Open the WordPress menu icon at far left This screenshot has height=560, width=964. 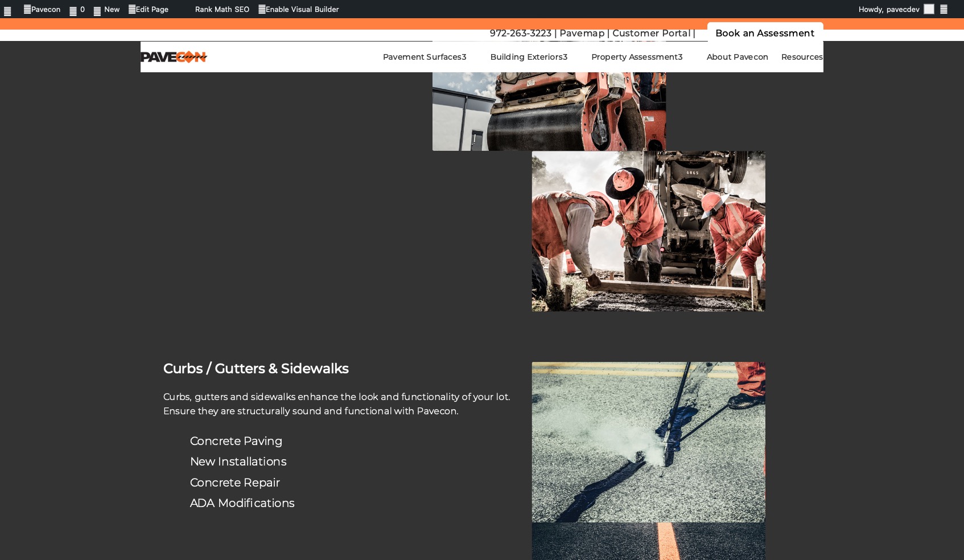pos(7,10)
